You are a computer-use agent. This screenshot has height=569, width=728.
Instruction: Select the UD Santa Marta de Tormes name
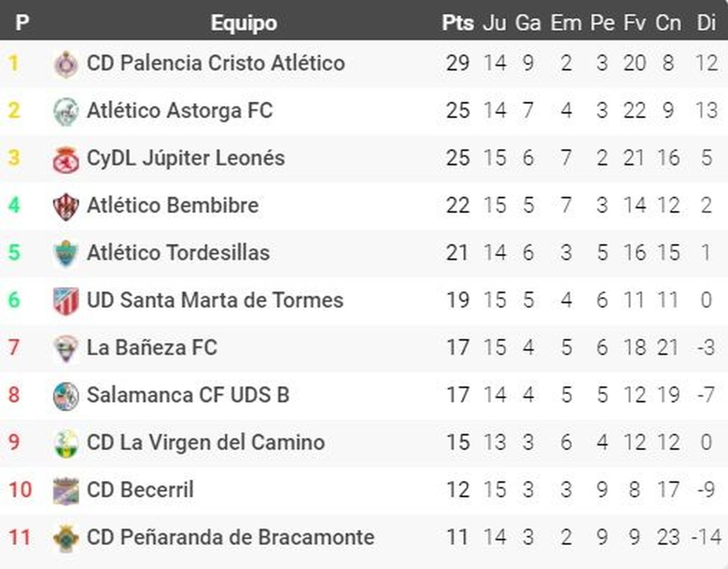click(x=215, y=300)
